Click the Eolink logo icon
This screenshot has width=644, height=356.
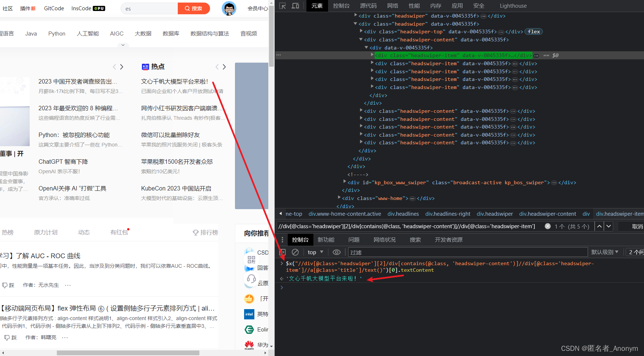(x=249, y=330)
